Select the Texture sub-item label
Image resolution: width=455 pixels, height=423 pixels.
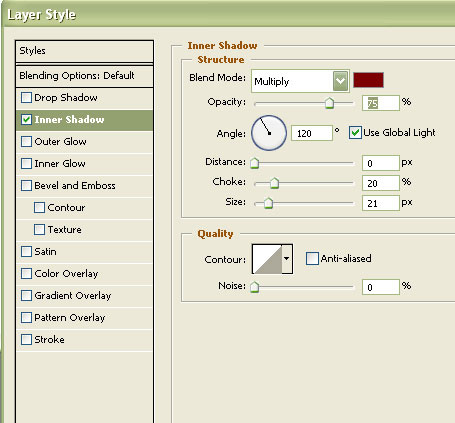64,230
